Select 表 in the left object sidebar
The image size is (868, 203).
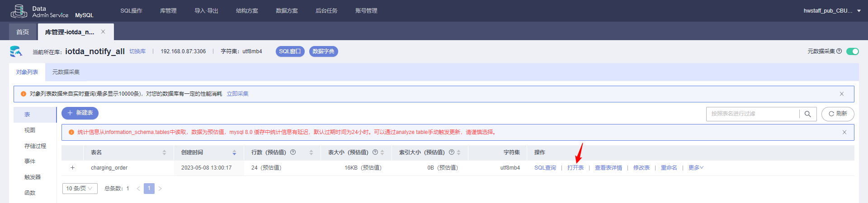(34, 115)
